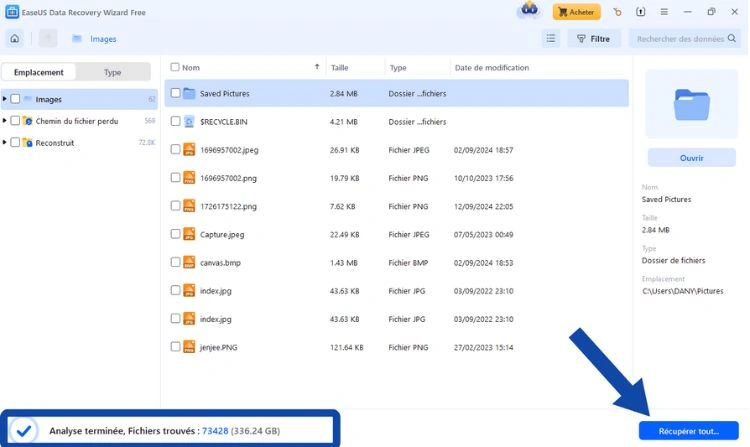
Task: Toggle the select-all checkbox beside Nom
Action: [175, 68]
